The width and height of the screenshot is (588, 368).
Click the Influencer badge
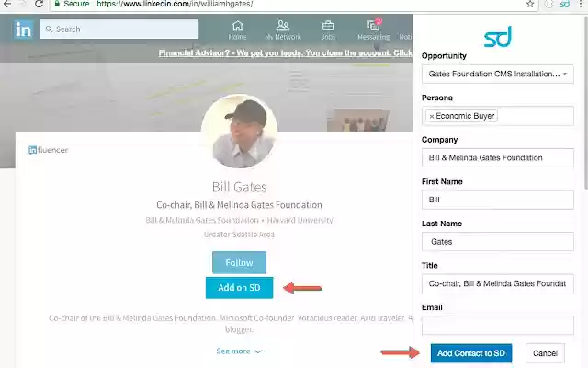(x=49, y=150)
